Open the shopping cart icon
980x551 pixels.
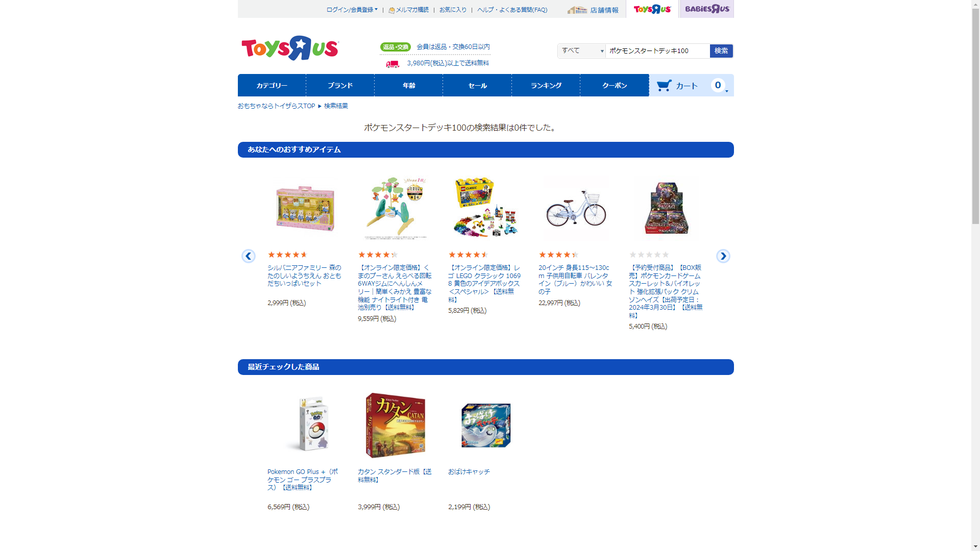pyautogui.click(x=664, y=86)
